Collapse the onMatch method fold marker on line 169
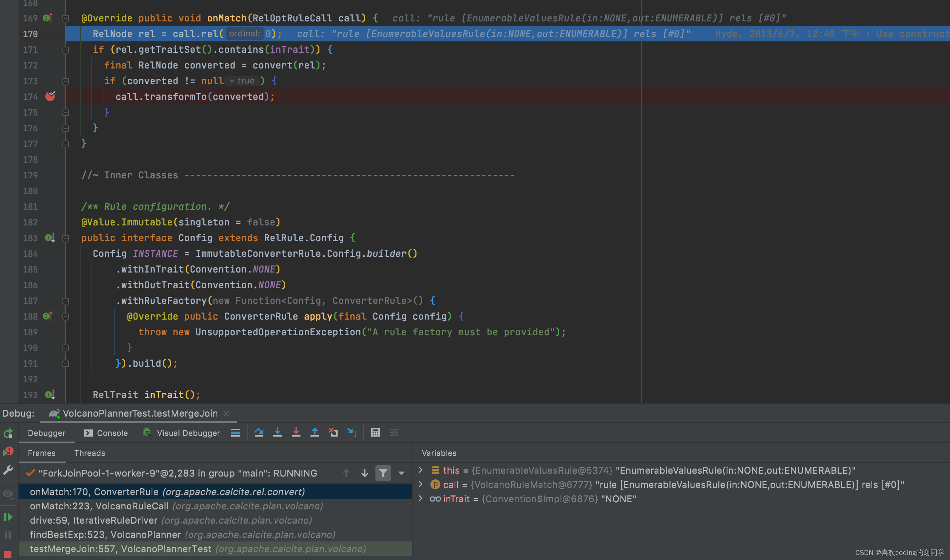 pos(65,18)
